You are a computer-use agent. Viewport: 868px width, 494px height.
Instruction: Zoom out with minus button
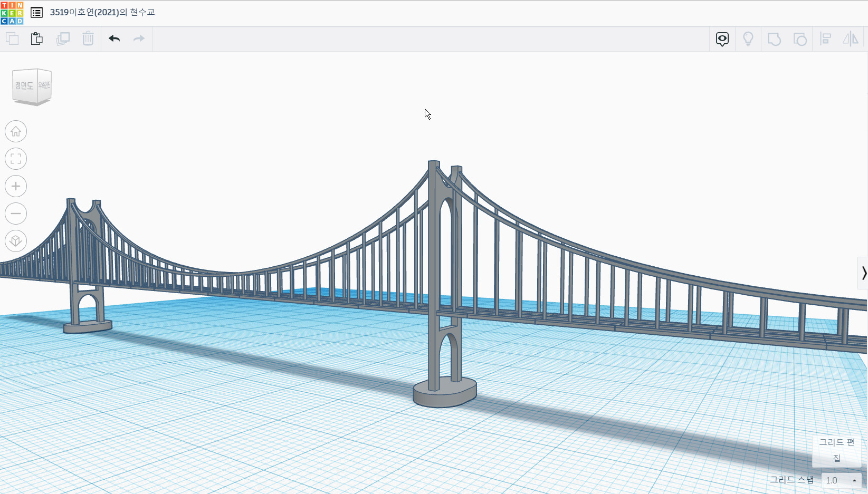pos(16,214)
